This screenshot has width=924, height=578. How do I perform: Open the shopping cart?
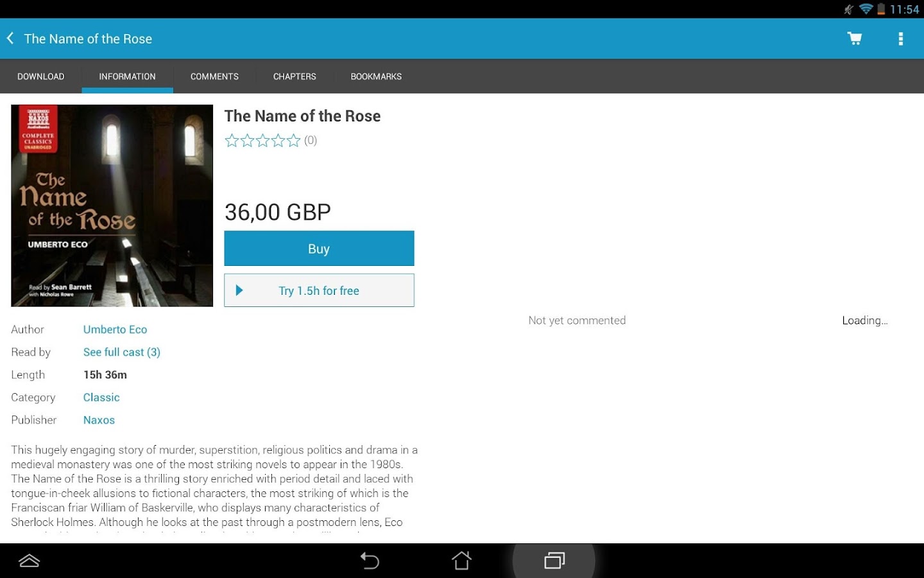(x=855, y=39)
